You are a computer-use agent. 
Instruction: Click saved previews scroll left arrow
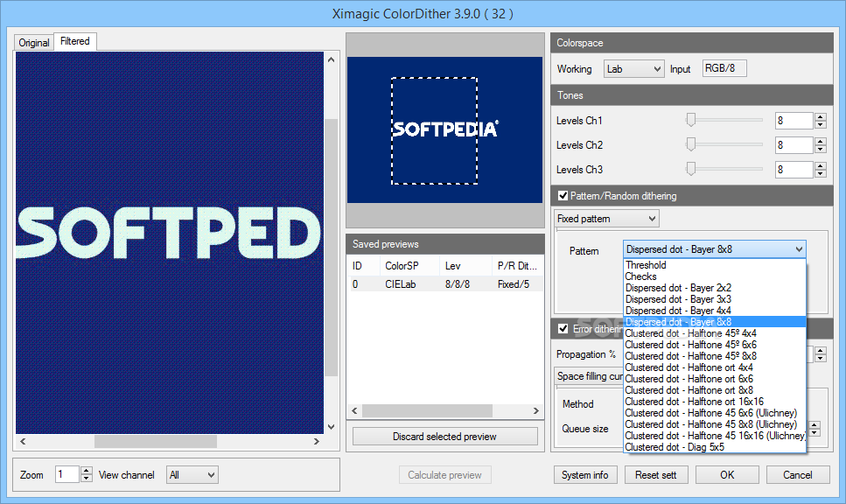[x=354, y=411]
